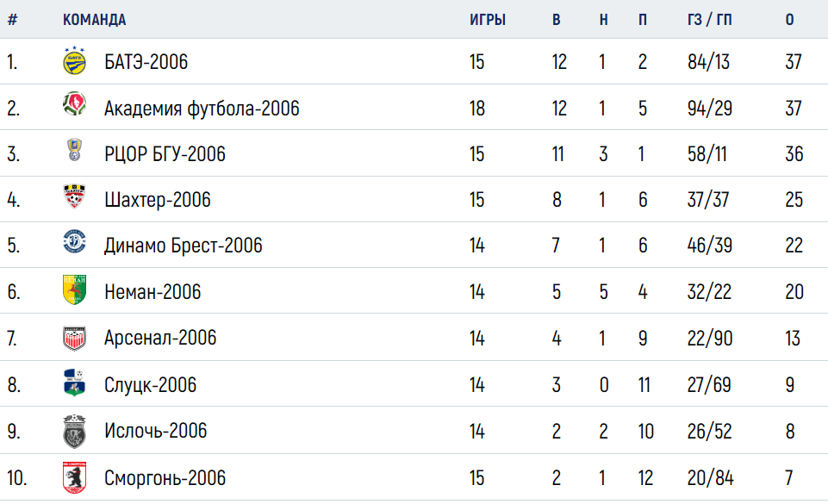Select the Слуцк-2006 team name

[151, 385]
